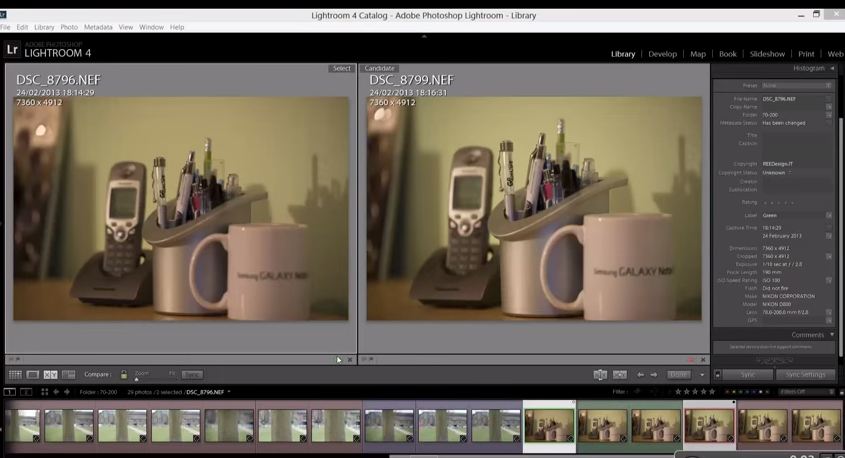Select previous photo with left arrow
Screen dimensions: 845x458
[x=641, y=374]
